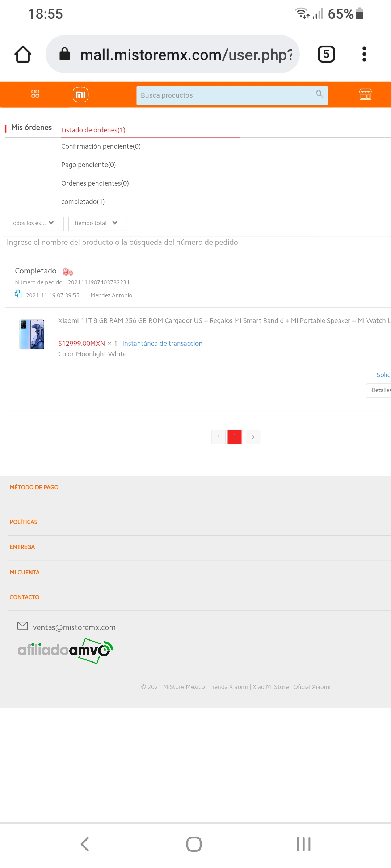This screenshot has height=868, width=391.
Task: Tap the Mi logo to go home
Action: [80, 95]
